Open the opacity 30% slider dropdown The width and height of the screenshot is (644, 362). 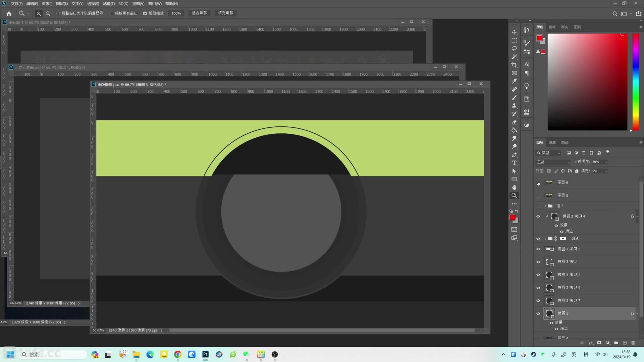click(x=606, y=162)
